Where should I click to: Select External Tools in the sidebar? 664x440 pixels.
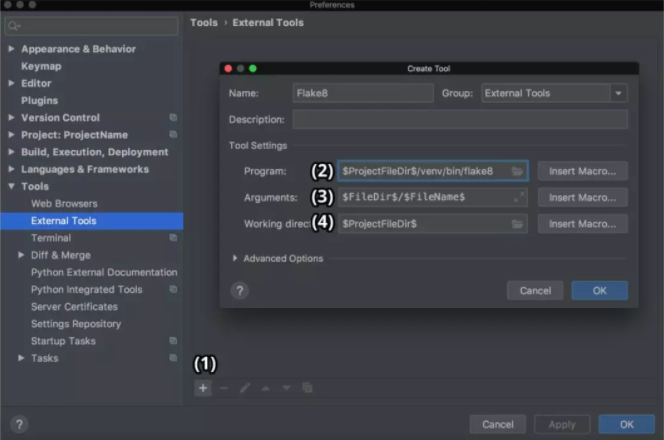92,221
